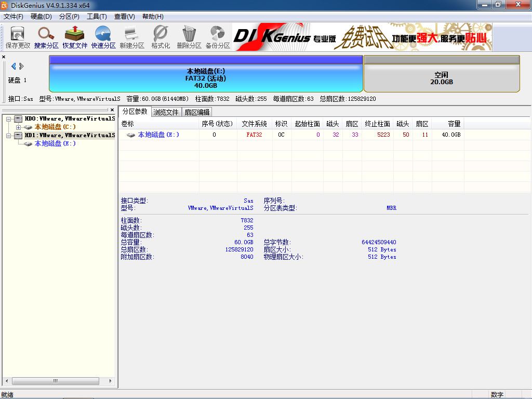Select HD1:VMware,VMwareVirtualS in tree
This screenshot has height=399, width=532.
click(x=70, y=136)
